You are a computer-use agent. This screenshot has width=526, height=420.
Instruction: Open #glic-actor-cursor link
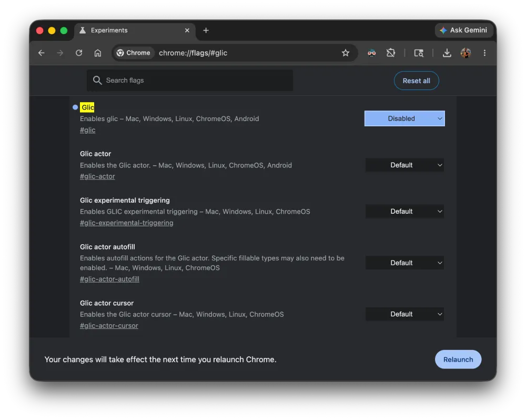point(109,326)
